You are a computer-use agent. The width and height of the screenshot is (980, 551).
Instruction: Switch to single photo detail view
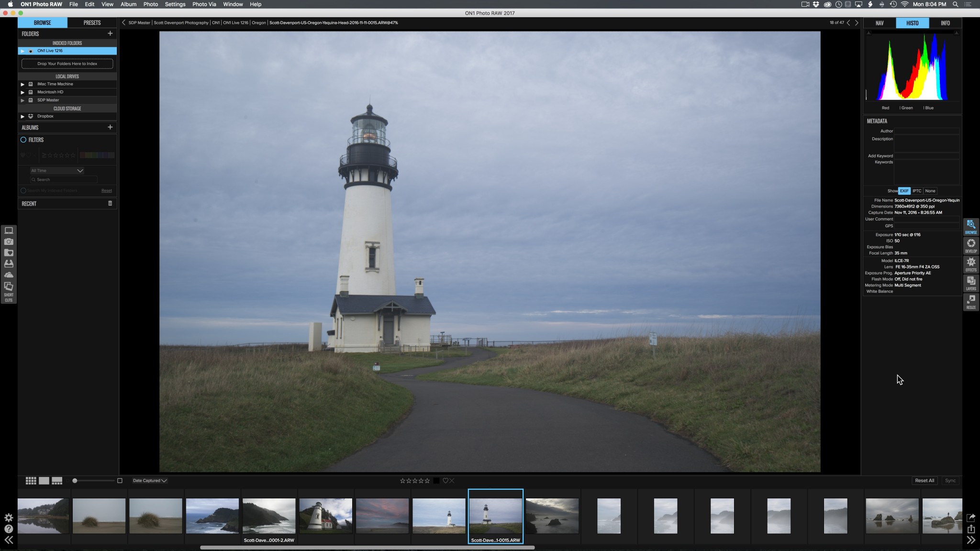click(44, 481)
